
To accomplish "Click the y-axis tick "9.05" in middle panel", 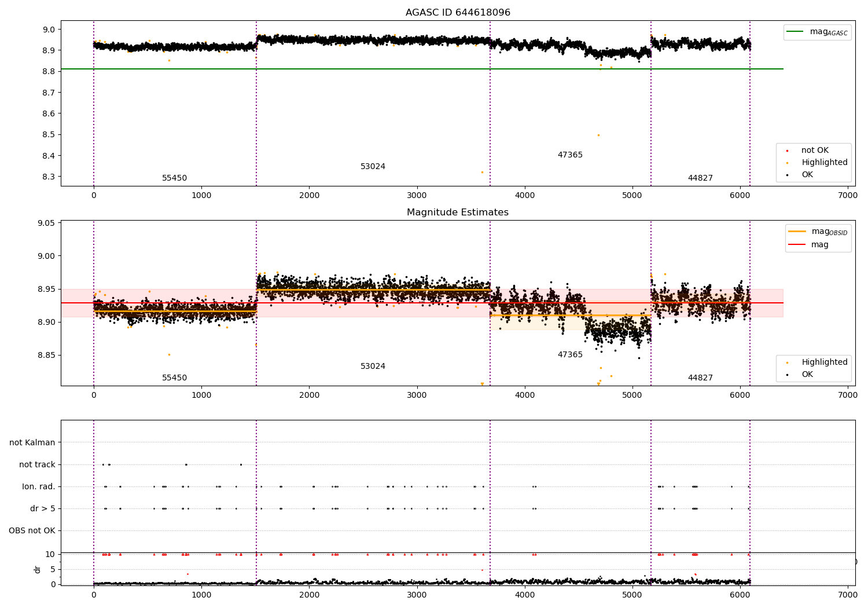I will [x=46, y=223].
